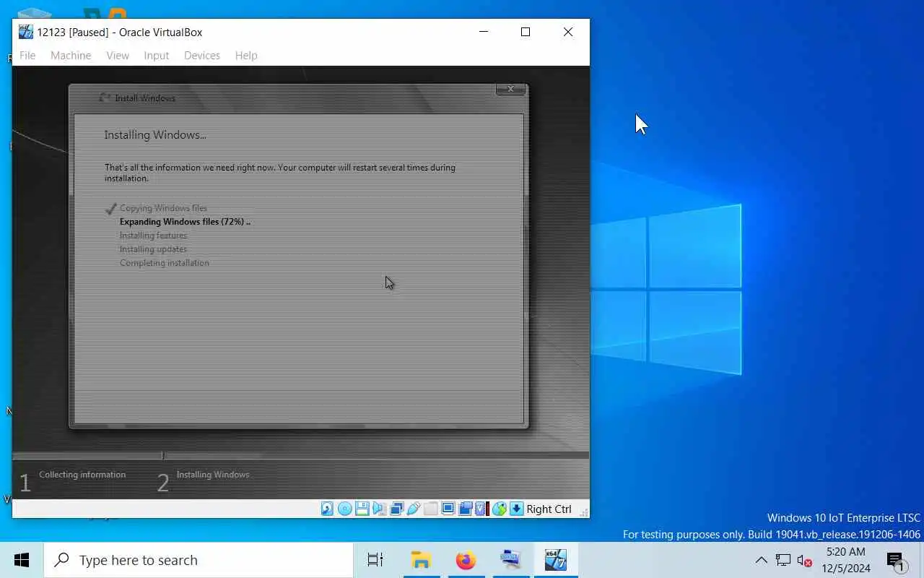Open the File menu in VirtualBox

tap(27, 55)
